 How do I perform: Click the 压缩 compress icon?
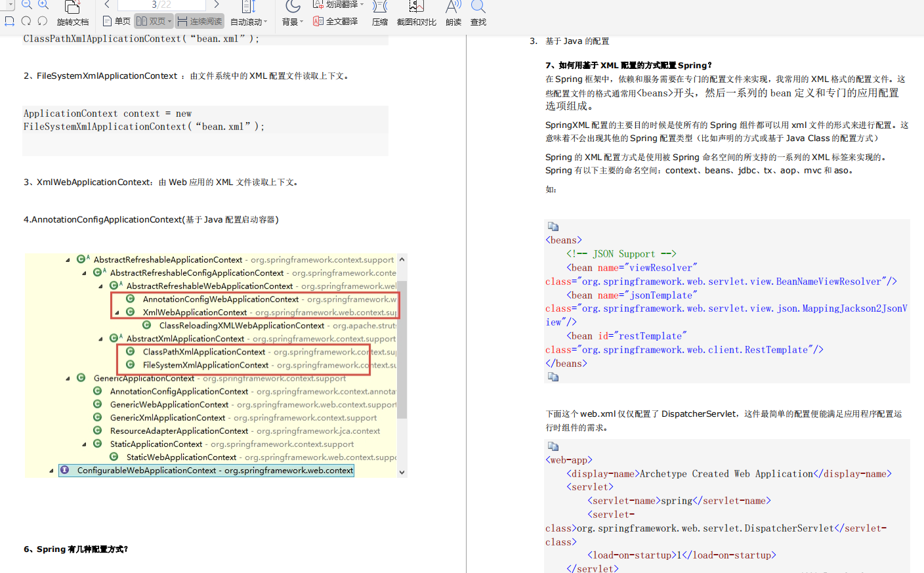point(380,14)
